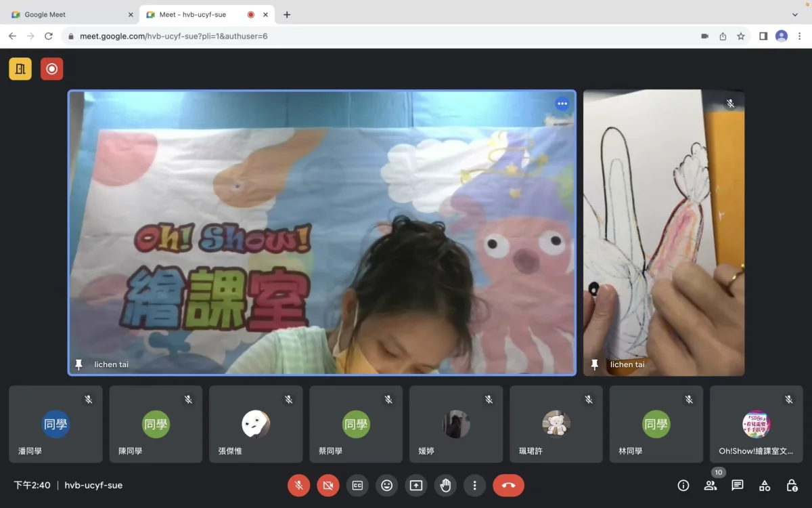Bookmark this page with the star
Viewport: 812px width, 508px height.
(741, 36)
